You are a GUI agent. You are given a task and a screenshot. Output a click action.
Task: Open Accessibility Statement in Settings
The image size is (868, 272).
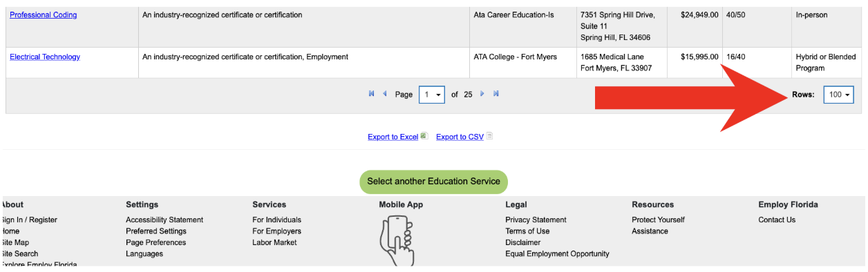[164, 220]
